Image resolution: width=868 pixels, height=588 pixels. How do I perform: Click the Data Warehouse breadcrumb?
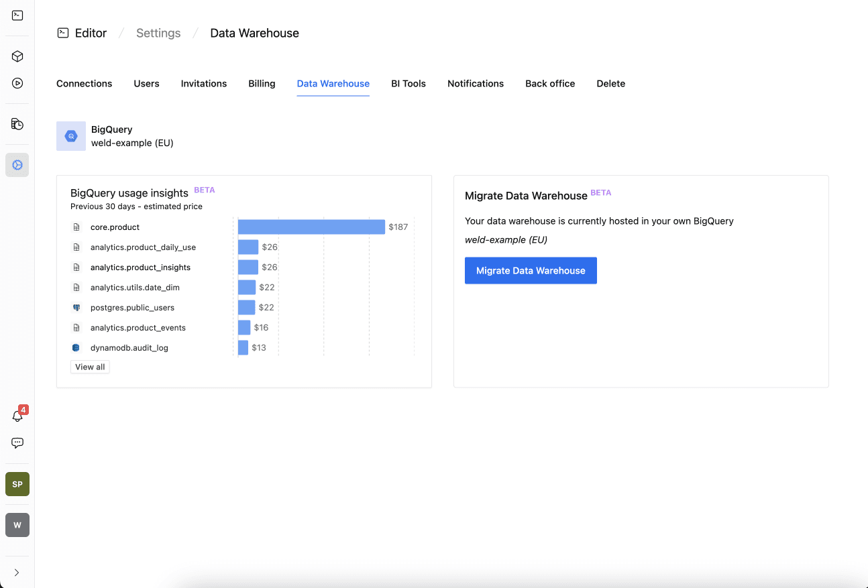coord(255,33)
